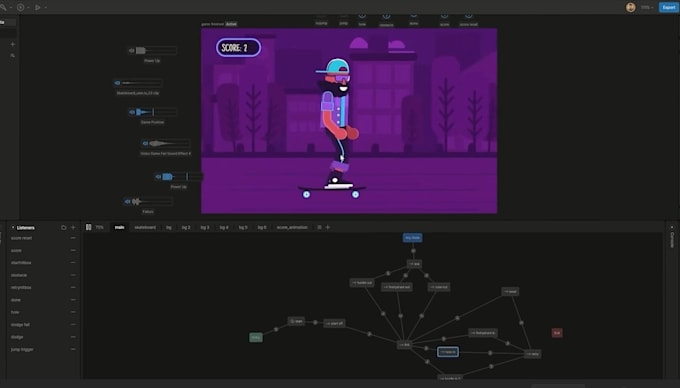Open the layer list icon after score_animation
This screenshot has height=388, width=680.
[x=320, y=227]
